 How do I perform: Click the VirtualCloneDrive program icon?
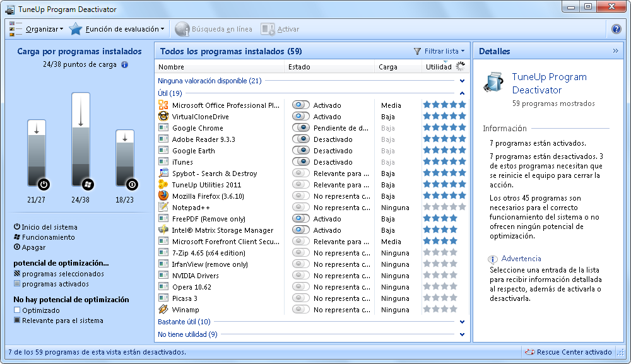pos(163,116)
